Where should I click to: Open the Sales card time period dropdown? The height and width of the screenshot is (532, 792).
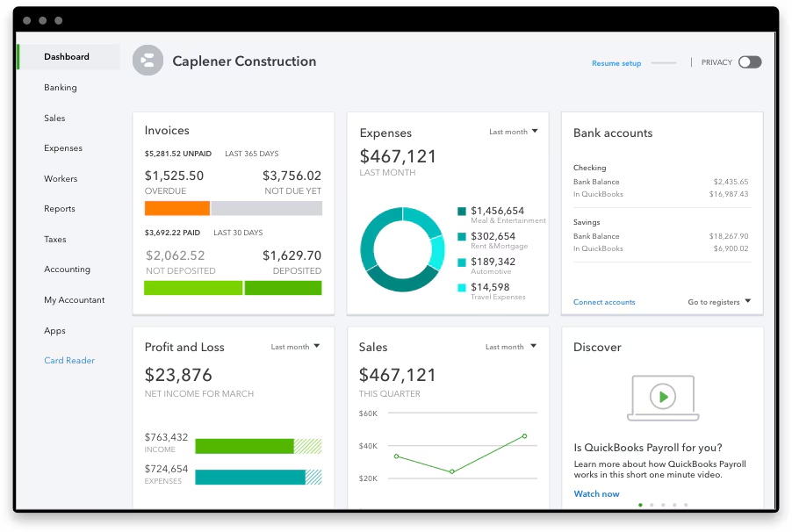pyautogui.click(x=509, y=346)
